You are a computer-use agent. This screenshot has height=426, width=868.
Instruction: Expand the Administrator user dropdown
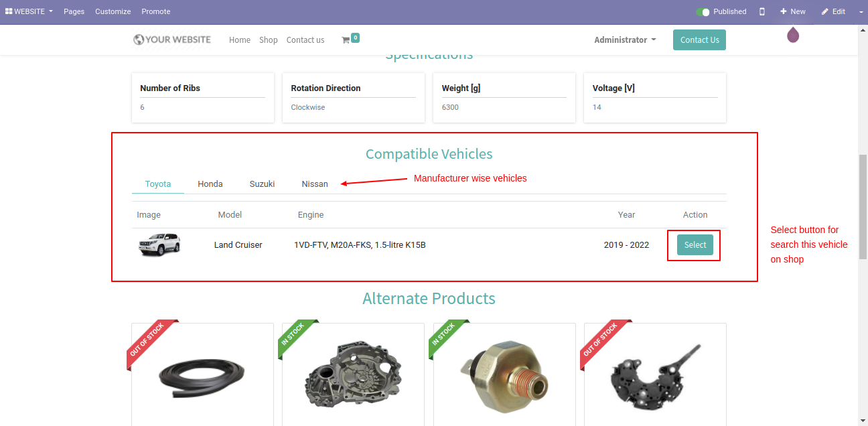pyautogui.click(x=625, y=40)
